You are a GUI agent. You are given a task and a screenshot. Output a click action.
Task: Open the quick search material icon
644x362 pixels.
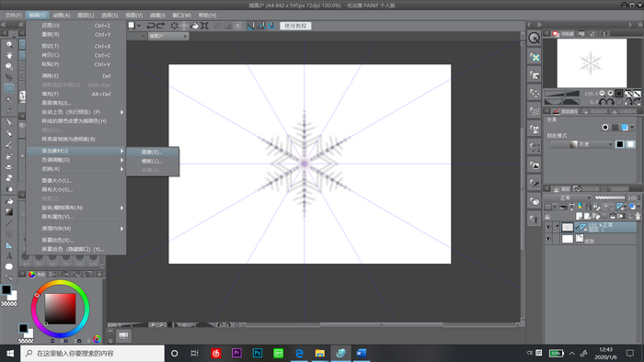click(x=534, y=38)
